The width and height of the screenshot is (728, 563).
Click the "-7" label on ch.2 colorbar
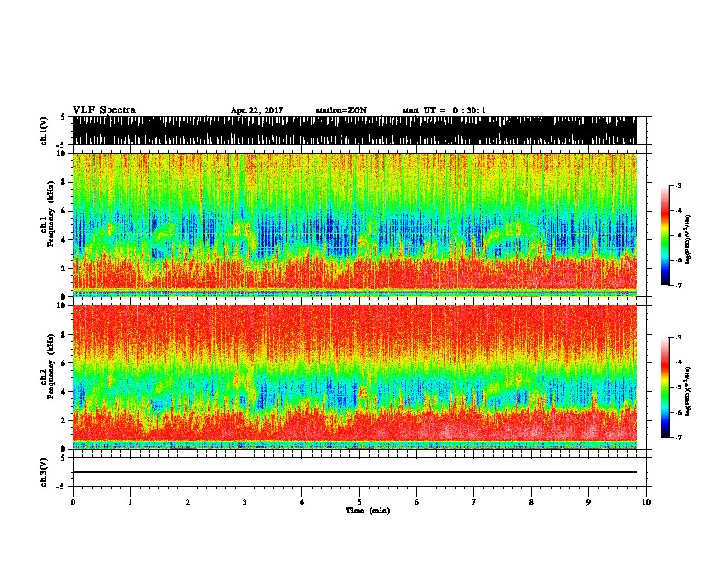coord(678,437)
